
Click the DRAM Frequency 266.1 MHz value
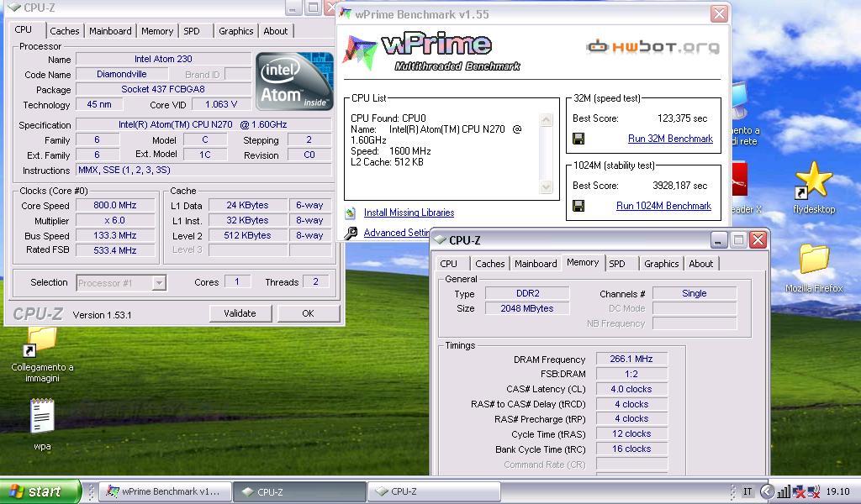coord(631,359)
